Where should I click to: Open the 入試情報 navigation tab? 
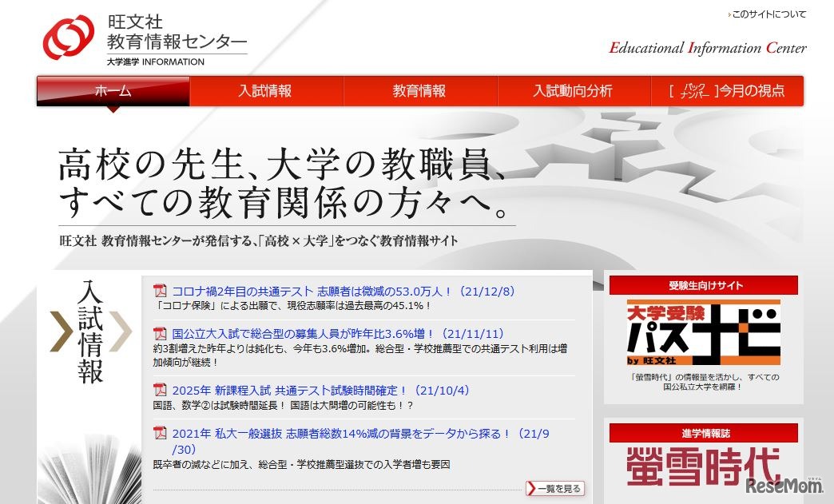pyautogui.click(x=264, y=91)
